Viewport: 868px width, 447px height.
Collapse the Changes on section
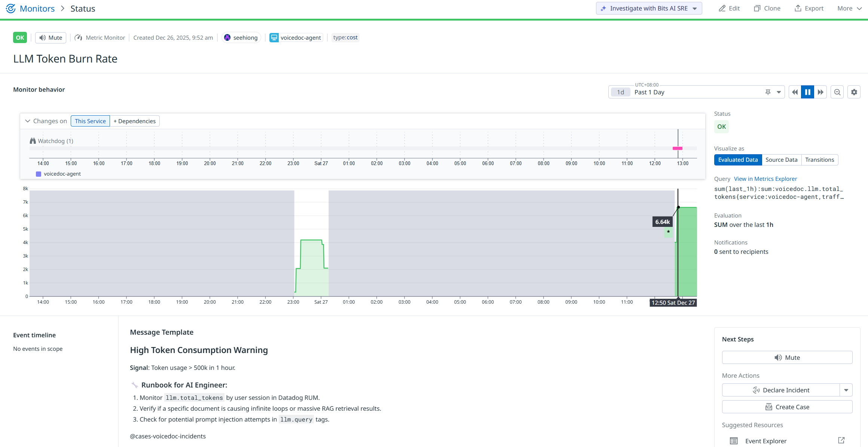coord(28,121)
